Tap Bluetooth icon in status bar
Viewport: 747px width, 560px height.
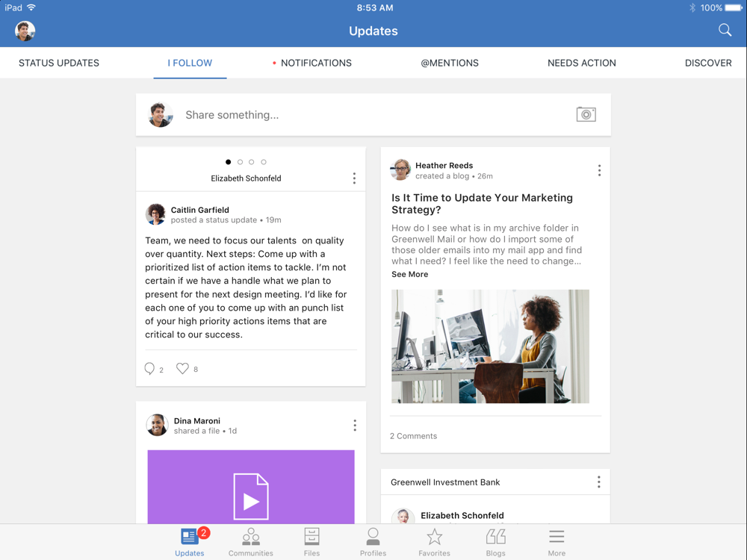pos(692,7)
